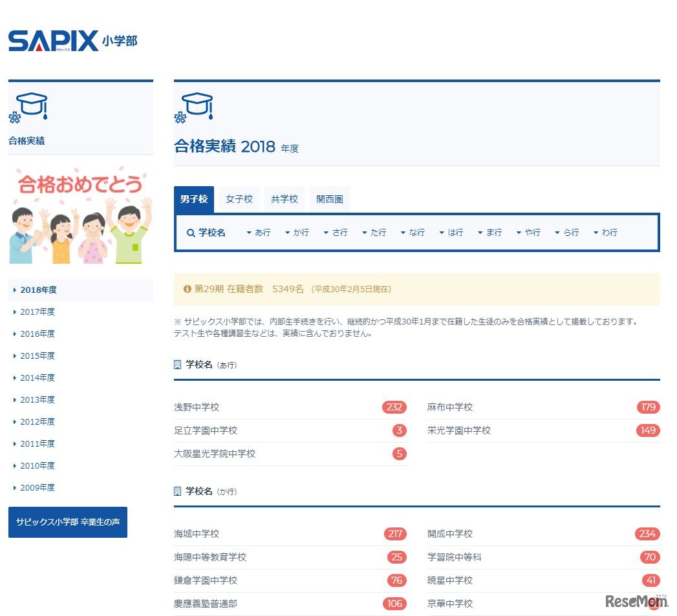
Task: Select 2009年度 in the year list
Action: 37,487
